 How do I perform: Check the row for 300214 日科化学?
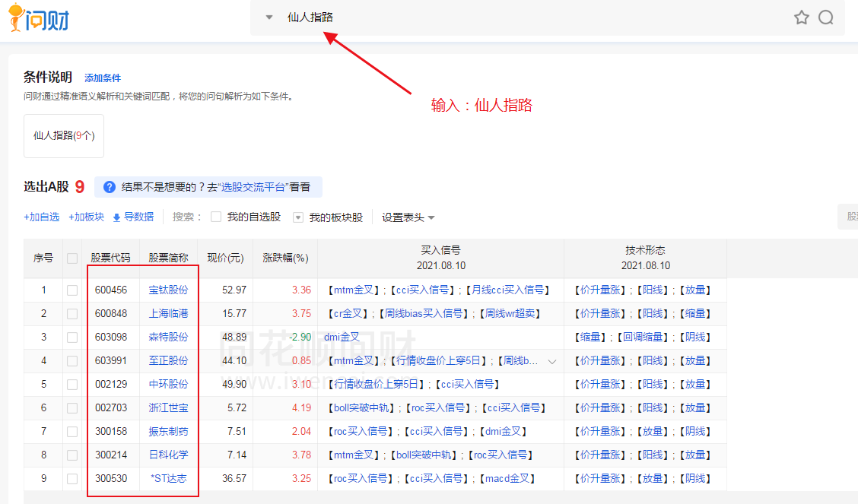pyautogui.click(x=71, y=455)
